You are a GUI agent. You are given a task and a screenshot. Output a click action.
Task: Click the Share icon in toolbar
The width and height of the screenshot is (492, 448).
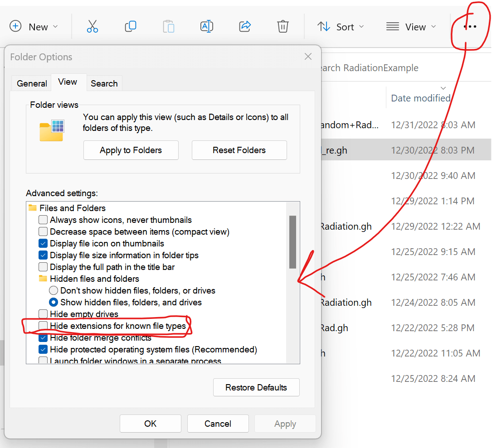click(245, 26)
